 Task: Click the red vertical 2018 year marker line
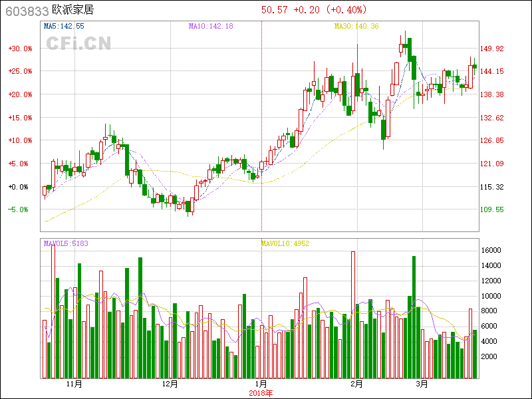coord(261,126)
